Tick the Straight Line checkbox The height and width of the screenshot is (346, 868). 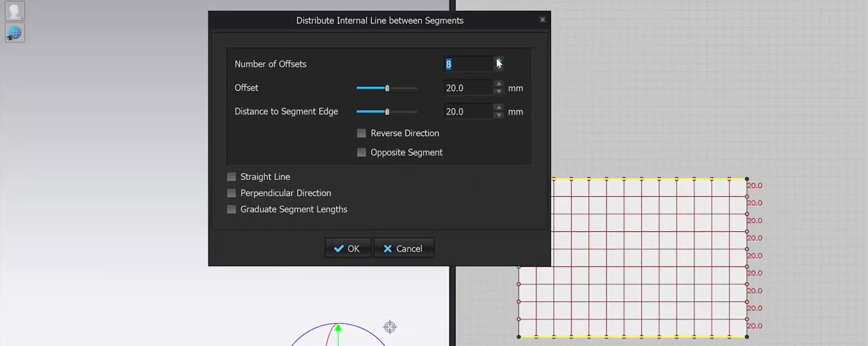pos(231,176)
